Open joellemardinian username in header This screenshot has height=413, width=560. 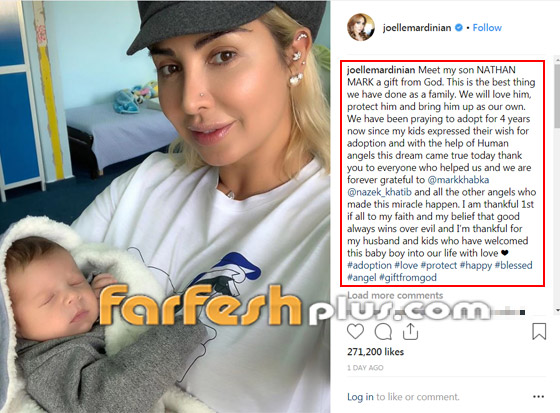point(417,28)
